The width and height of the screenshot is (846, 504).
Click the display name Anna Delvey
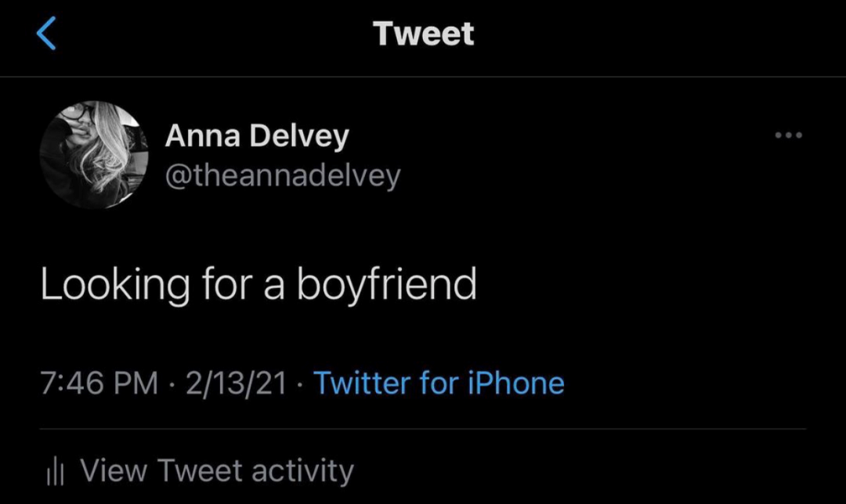[x=257, y=137]
